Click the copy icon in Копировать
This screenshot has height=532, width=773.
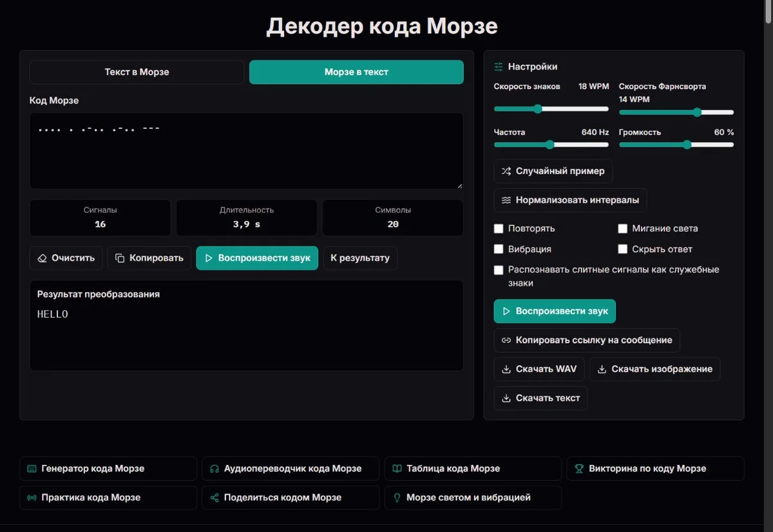pyautogui.click(x=120, y=258)
